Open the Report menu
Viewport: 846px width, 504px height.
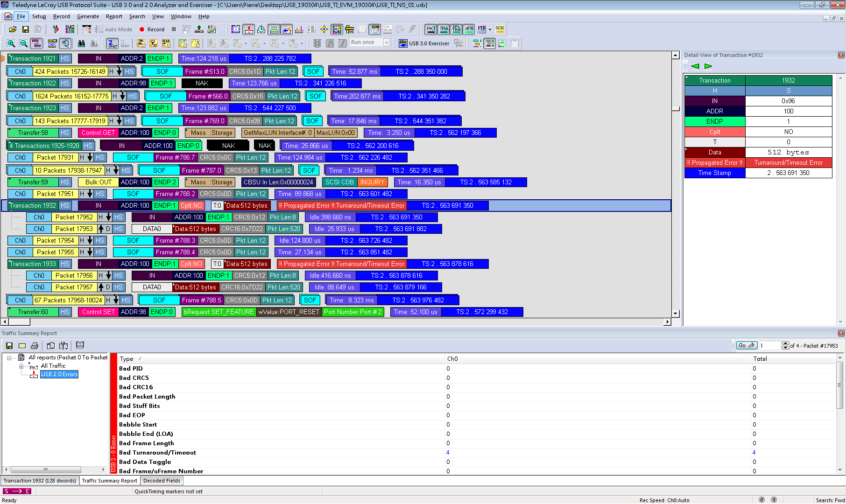tap(114, 16)
